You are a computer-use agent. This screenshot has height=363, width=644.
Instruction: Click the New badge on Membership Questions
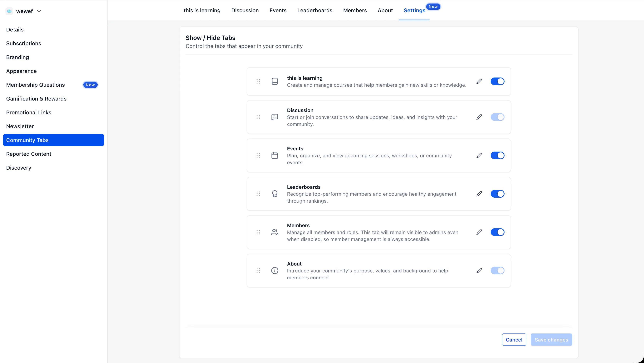pos(90,85)
